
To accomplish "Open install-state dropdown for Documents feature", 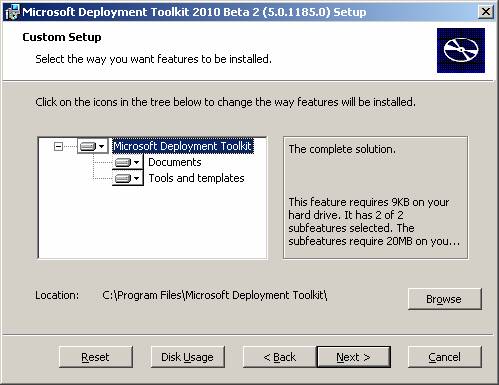I will coord(128,162).
